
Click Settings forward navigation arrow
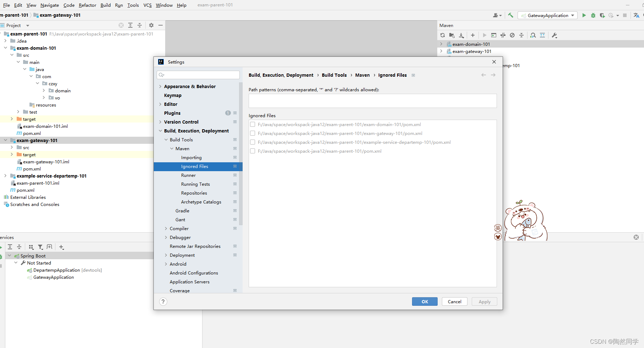[x=493, y=75]
